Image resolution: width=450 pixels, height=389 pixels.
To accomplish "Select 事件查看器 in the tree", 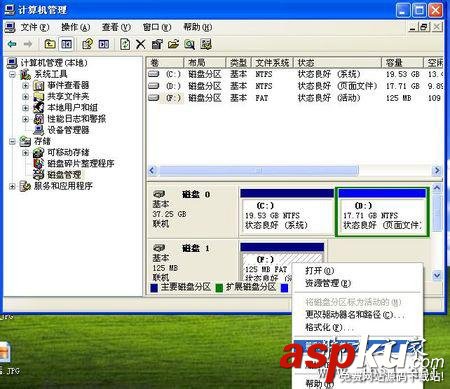I will coord(68,85).
